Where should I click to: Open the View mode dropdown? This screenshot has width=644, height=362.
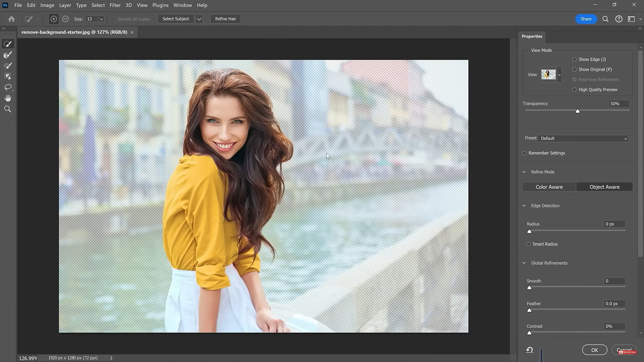pos(559,74)
